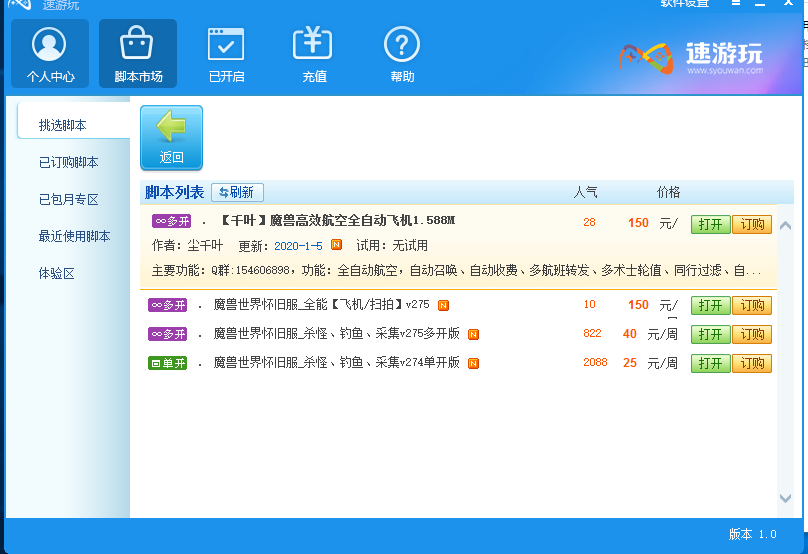Click 价格 column header
The height and width of the screenshot is (554, 808).
668,192
